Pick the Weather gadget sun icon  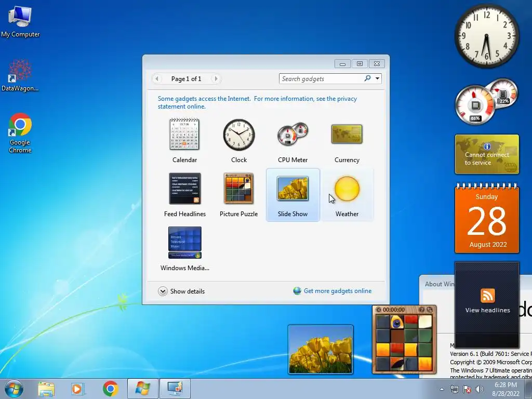click(x=347, y=189)
